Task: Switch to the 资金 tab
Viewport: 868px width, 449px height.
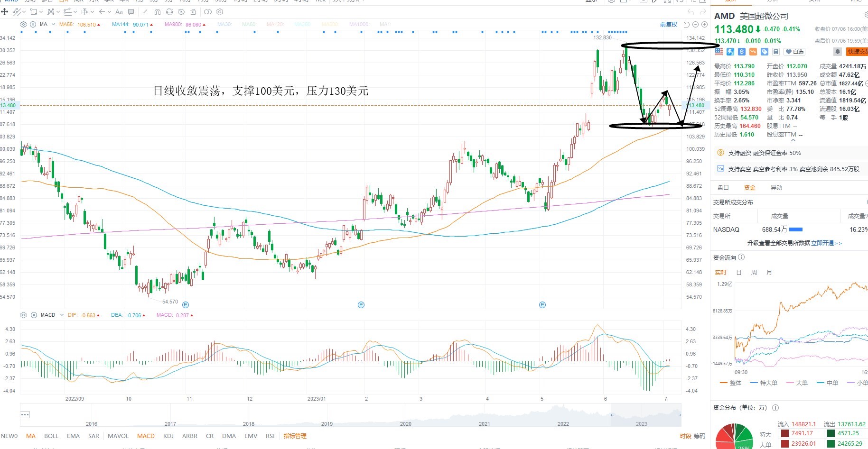Action: 749,188
